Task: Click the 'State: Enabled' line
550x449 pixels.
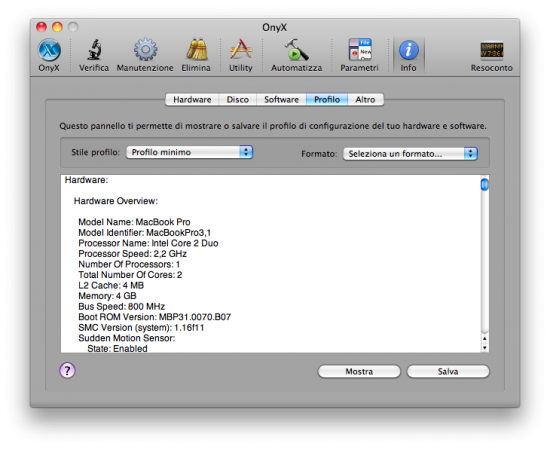Action: click(117, 349)
